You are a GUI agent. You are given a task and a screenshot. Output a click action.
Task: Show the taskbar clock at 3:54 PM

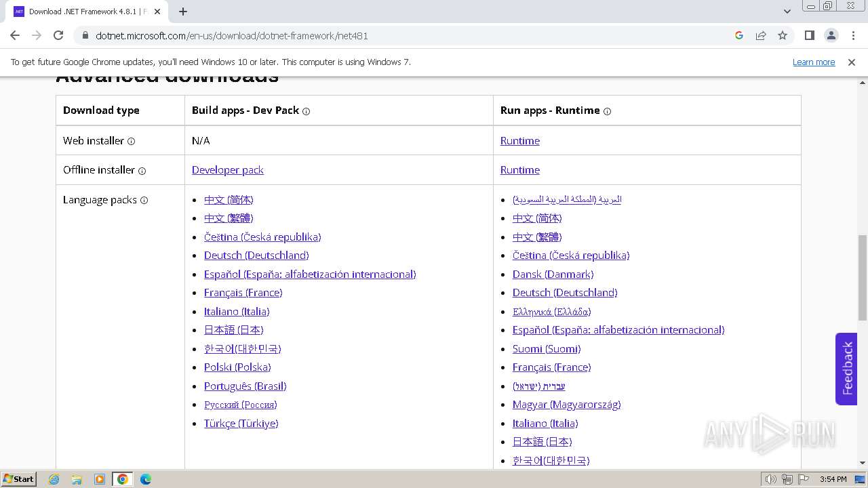[x=833, y=479]
